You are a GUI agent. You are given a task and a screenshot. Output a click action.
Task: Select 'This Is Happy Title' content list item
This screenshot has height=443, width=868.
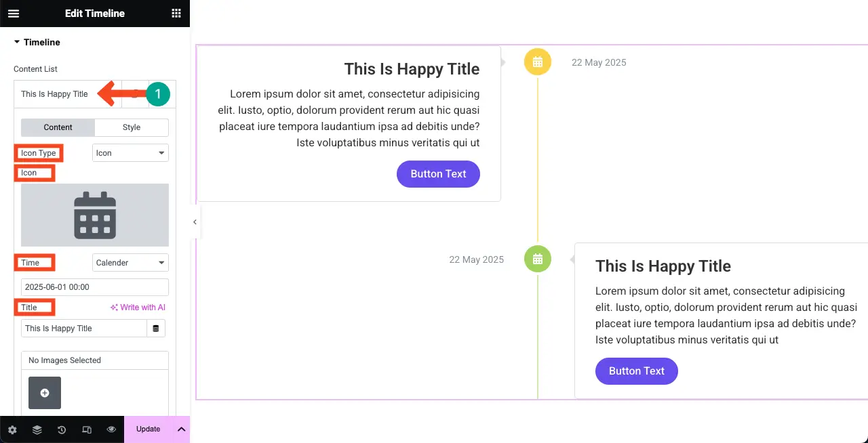(54, 94)
